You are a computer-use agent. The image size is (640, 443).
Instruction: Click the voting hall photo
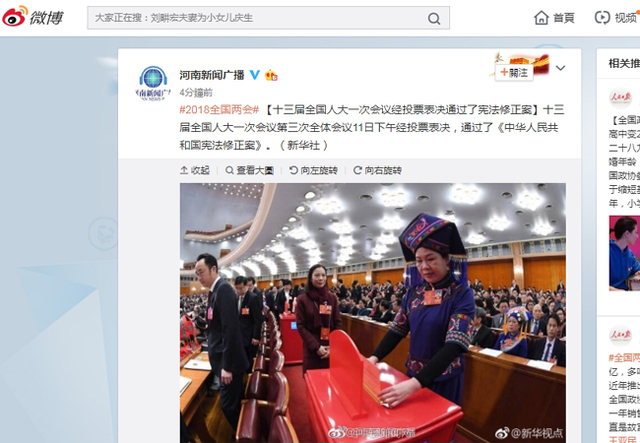tap(373, 313)
